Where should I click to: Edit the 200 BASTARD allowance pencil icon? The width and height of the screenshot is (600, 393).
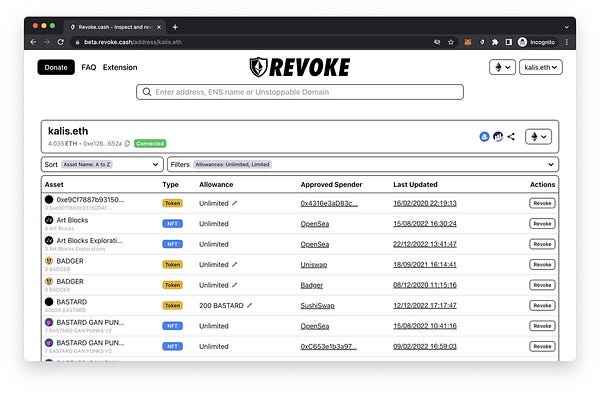point(249,305)
